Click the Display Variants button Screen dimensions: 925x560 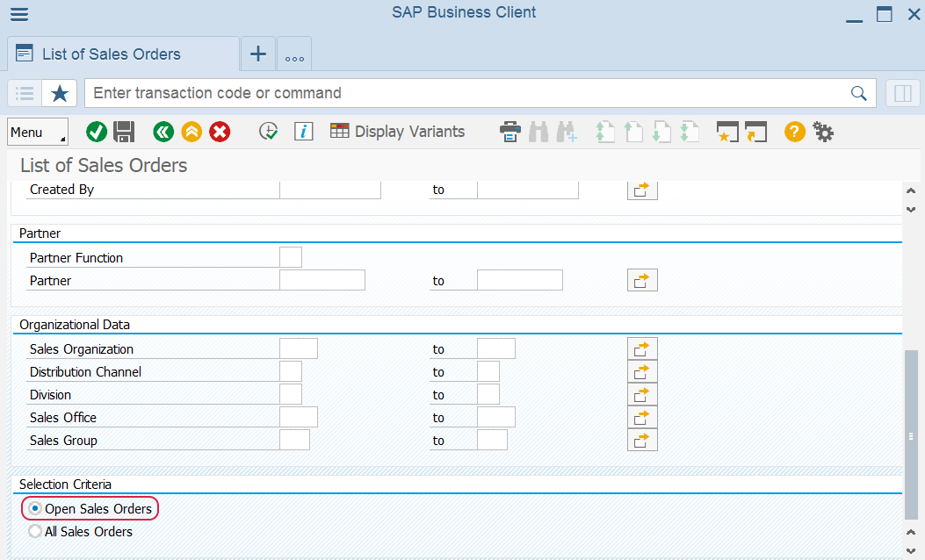(397, 132)
